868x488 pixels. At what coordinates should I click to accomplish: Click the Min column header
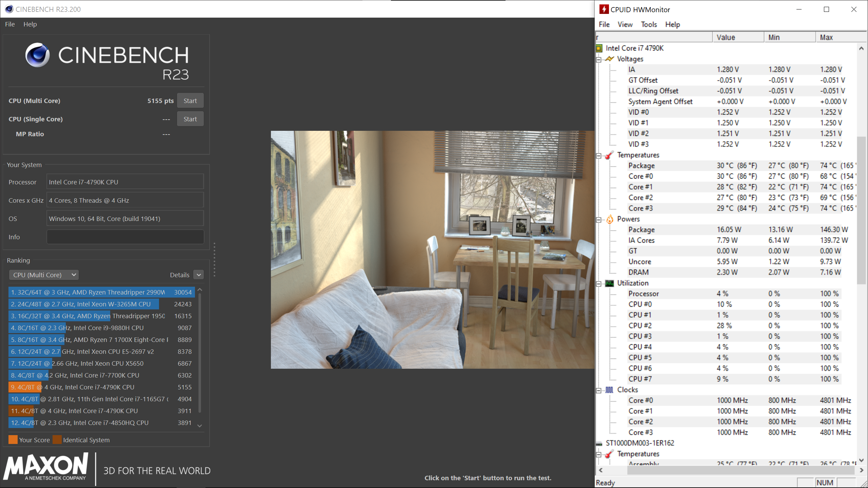(x=790, y=37)
